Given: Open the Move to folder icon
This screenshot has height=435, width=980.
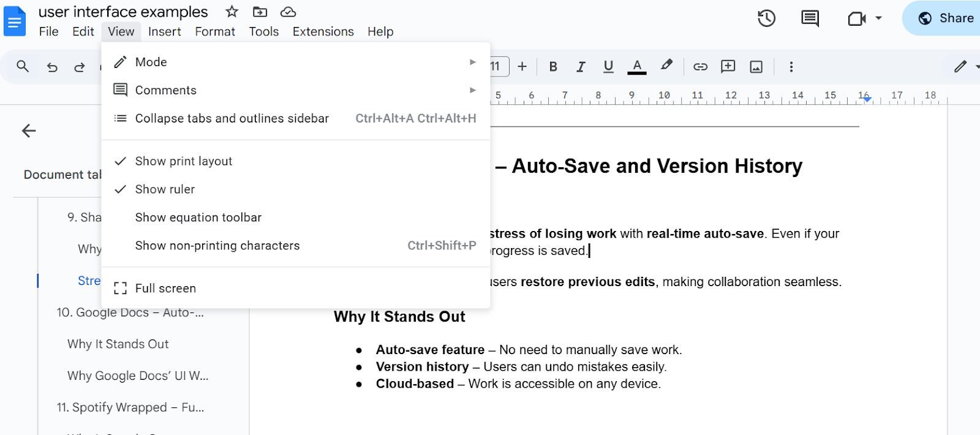Looking at the screenshot, I should (260, 12).
